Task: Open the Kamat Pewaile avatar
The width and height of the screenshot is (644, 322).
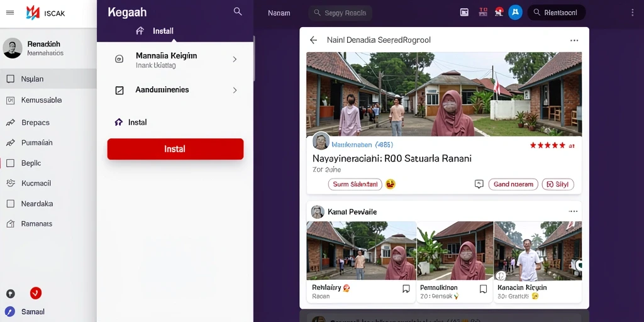Action: point(318,212)
